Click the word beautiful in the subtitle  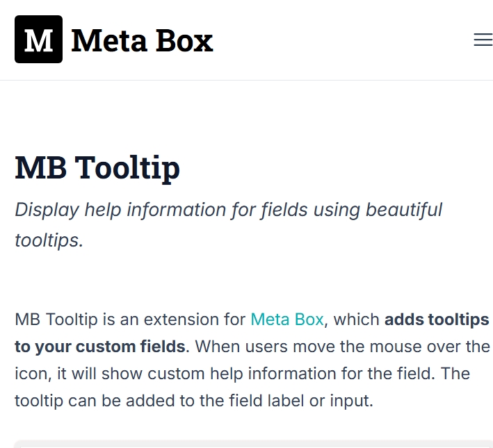[x=404, y=210]
